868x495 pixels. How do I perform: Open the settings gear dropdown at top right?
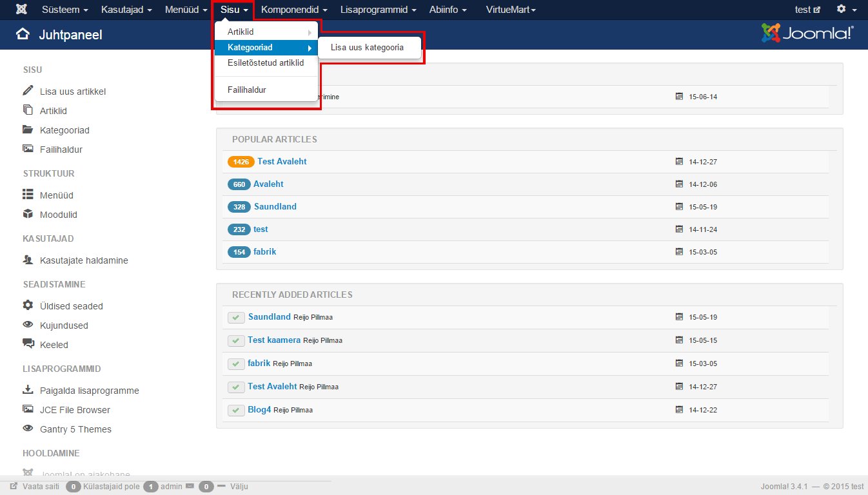846,10
